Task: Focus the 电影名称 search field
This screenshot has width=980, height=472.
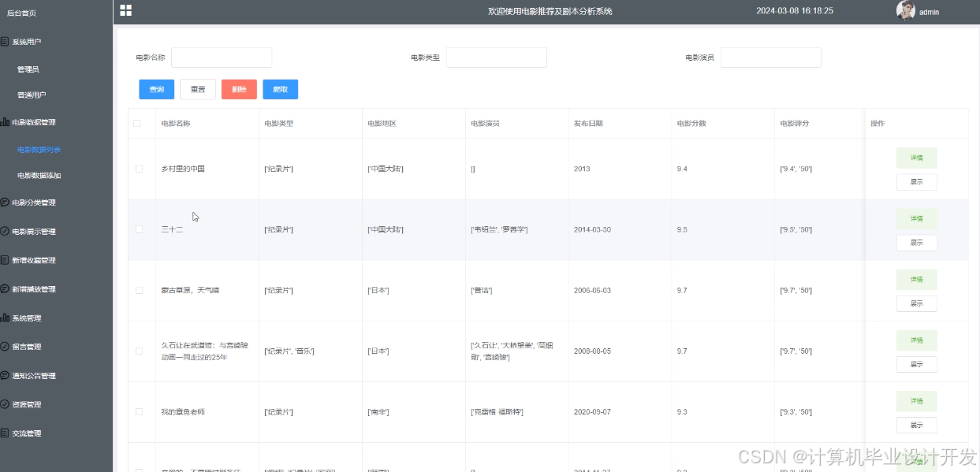Action: click(222, 58)
